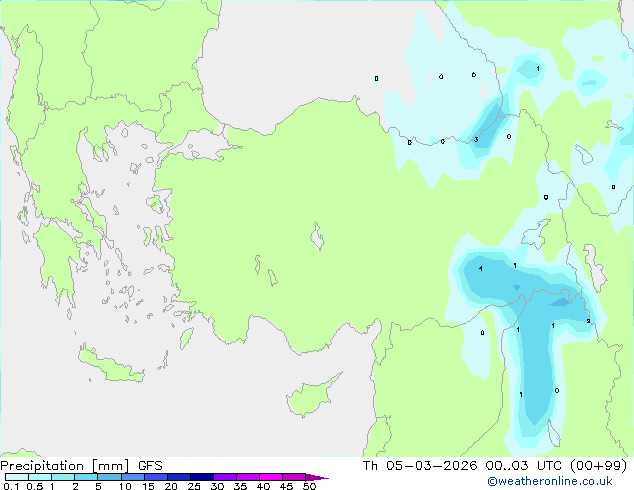Click the '25' legend scale label
This screenshot has height=490, width=634.
click(194, 486)
